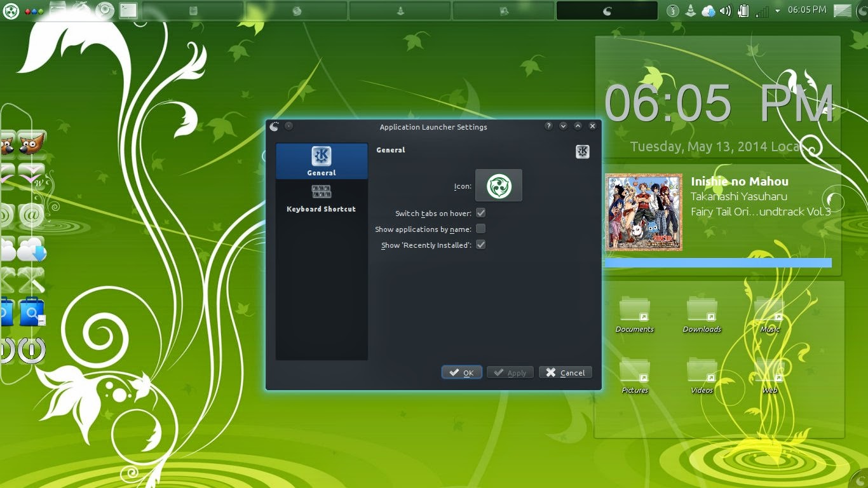
Task: Click the titlebar pin dot button
Action: [x=288, y=126]
